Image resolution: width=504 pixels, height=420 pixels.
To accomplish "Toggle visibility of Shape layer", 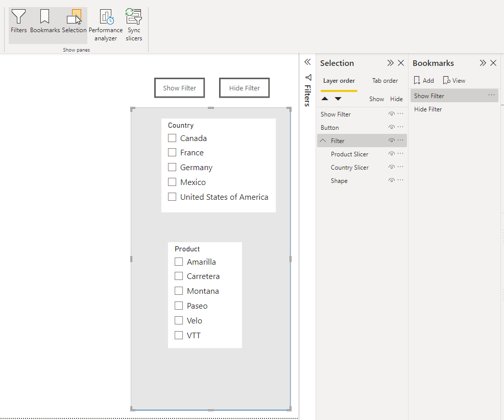I will [392, 180].
